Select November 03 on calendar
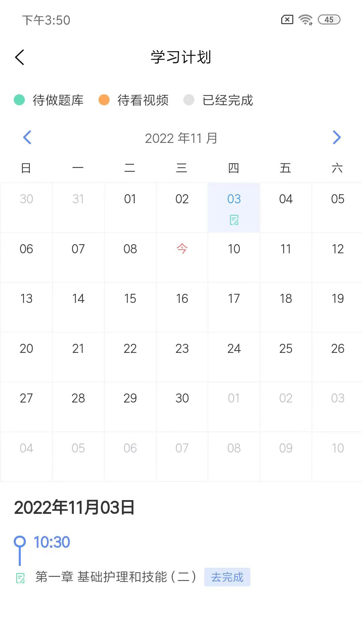362x644 pixels. point(234,199)
